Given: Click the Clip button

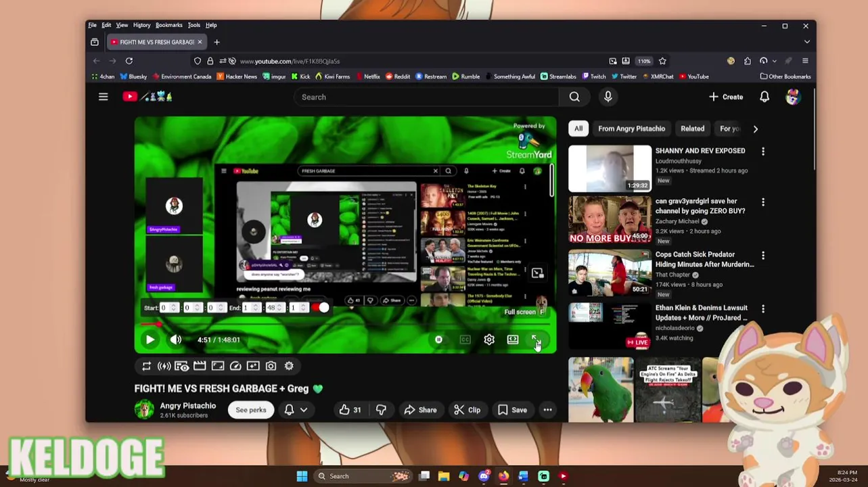Looking at the screenshot, I should [467, 410].
